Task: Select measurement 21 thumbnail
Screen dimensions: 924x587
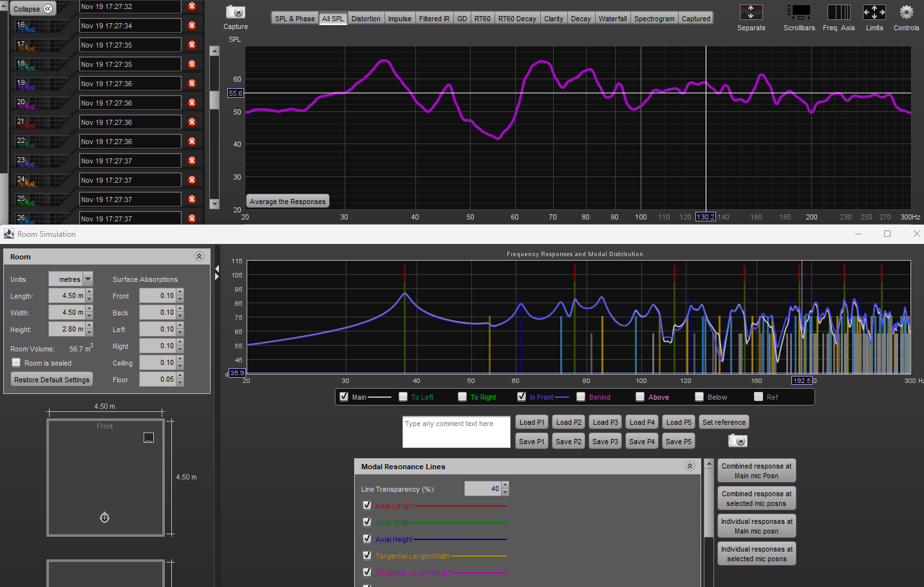Action: pos(42,122)
